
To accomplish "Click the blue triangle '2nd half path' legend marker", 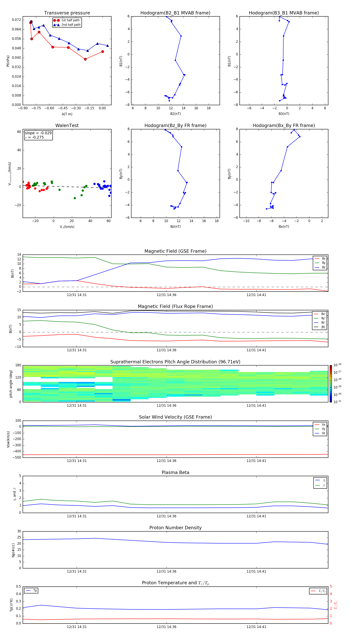I will (57, 25).
